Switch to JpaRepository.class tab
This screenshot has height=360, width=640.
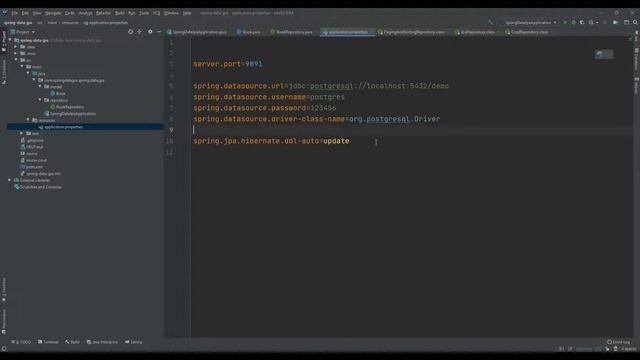click(x=475, y=32)
